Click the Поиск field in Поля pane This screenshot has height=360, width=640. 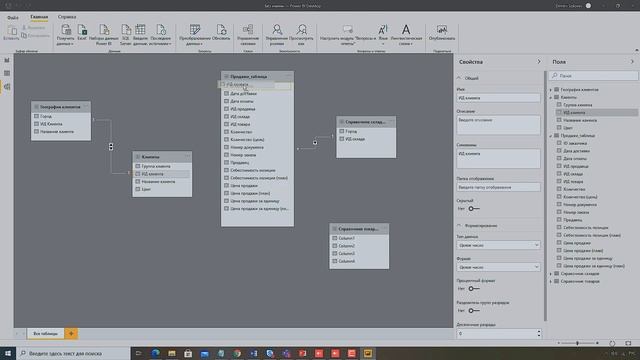(594, 76)
